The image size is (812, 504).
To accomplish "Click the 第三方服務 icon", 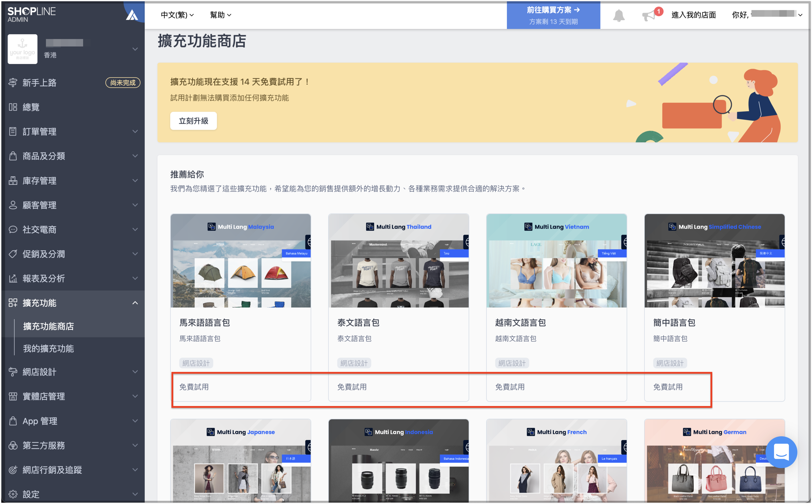I will 13,445.
